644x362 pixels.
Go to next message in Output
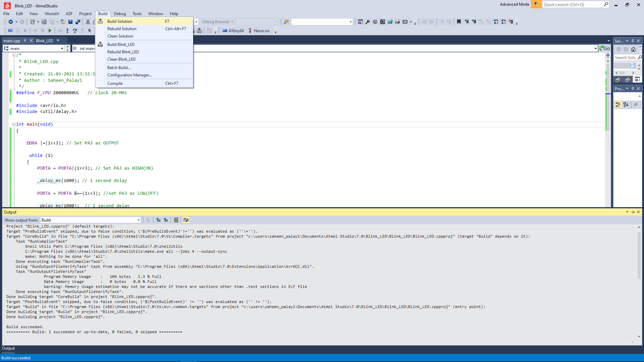(166, 220)
